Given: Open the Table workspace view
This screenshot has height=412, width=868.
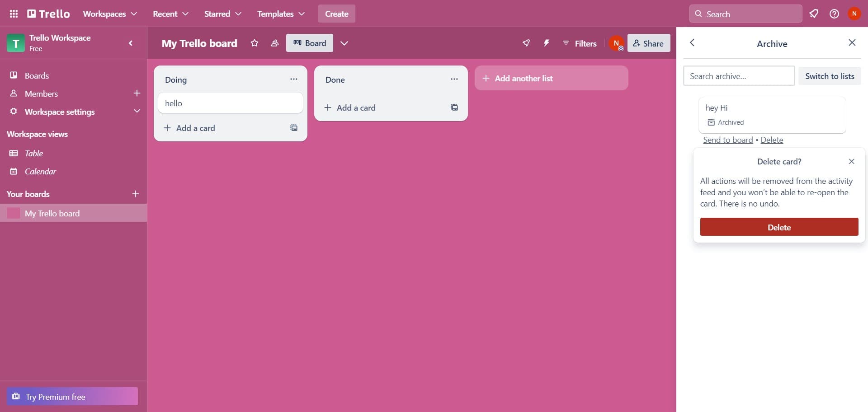Looking at the screenshot, I should (34, 154).
